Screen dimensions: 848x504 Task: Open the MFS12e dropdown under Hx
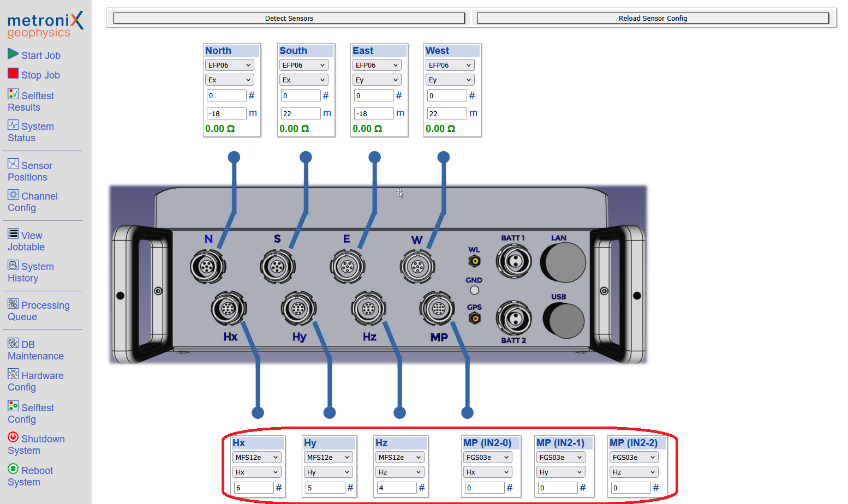tap(256, 457)
